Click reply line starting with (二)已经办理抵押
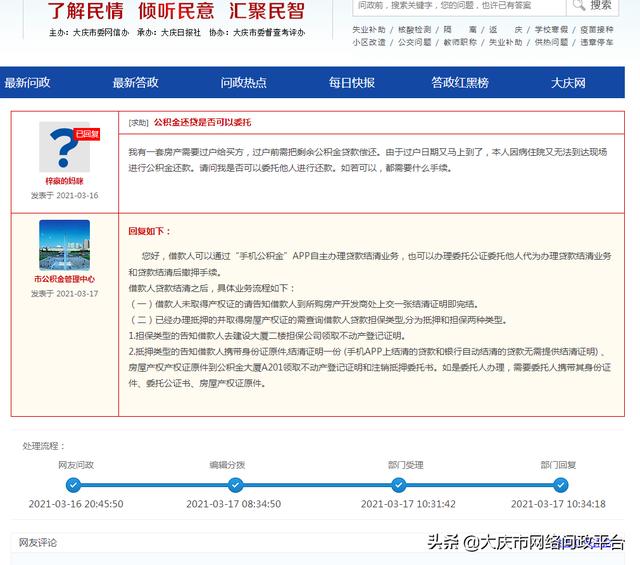The height and width of the screenshot is (565, 640). coord(318,320)
